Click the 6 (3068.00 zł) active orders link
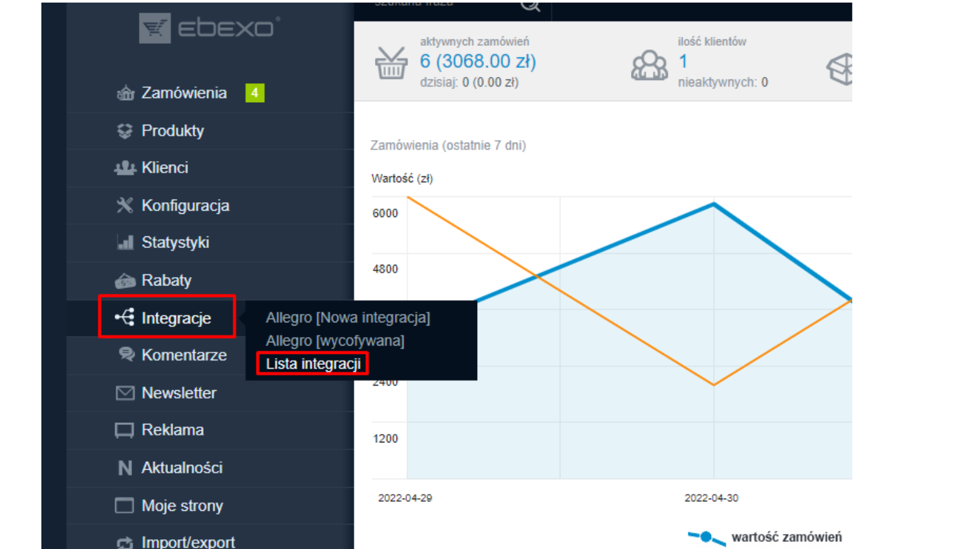This screenshot has width=980, height=549. [x=478, y=61]
